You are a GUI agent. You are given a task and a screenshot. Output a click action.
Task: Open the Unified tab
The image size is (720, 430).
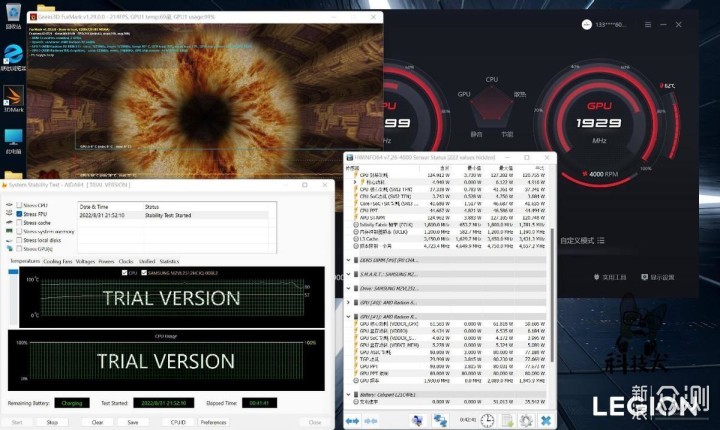coord(147,261)
